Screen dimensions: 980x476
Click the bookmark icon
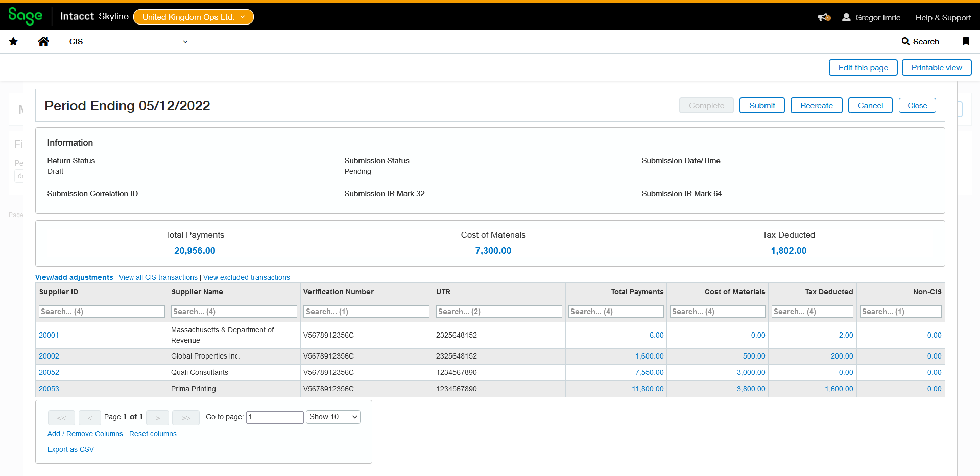[965, 41]
